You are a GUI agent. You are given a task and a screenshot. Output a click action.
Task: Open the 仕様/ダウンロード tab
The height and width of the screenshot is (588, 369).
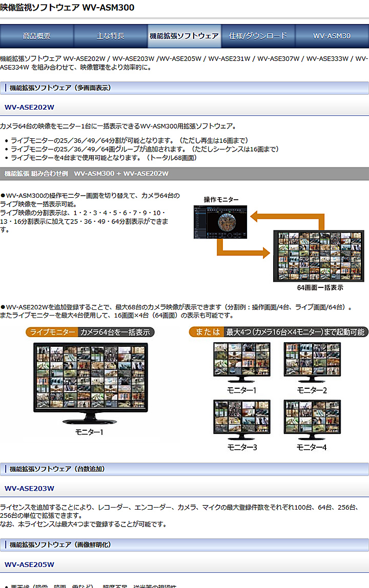click(x=258, y=36)
